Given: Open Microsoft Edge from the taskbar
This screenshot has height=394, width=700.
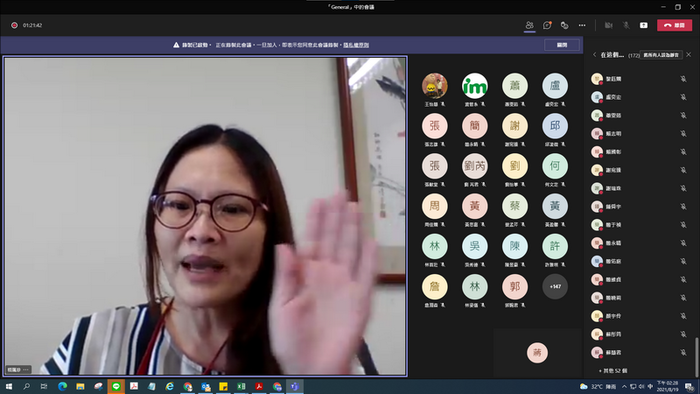Looking at the screenshot, I should pyautogui.click(x=62, y=386).
